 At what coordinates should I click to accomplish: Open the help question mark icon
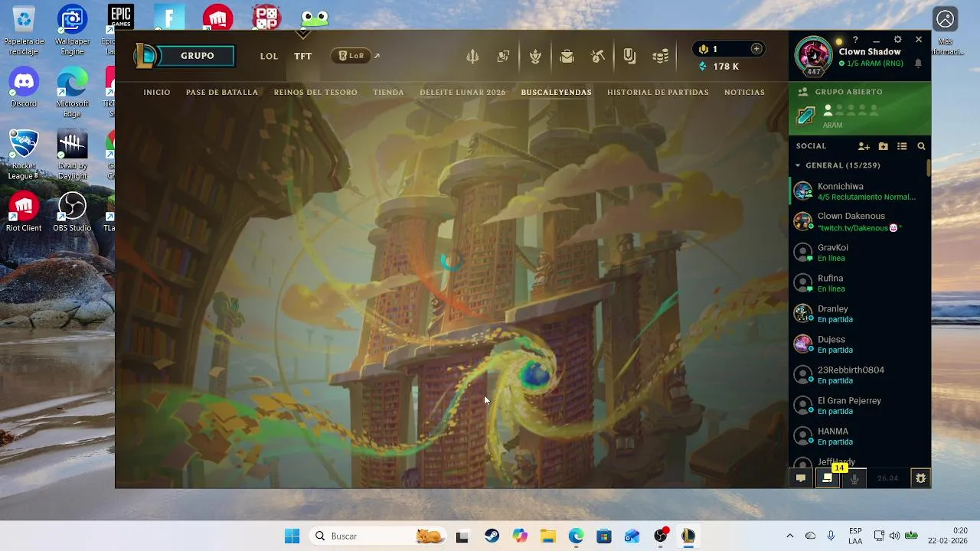tap(855, 40)
